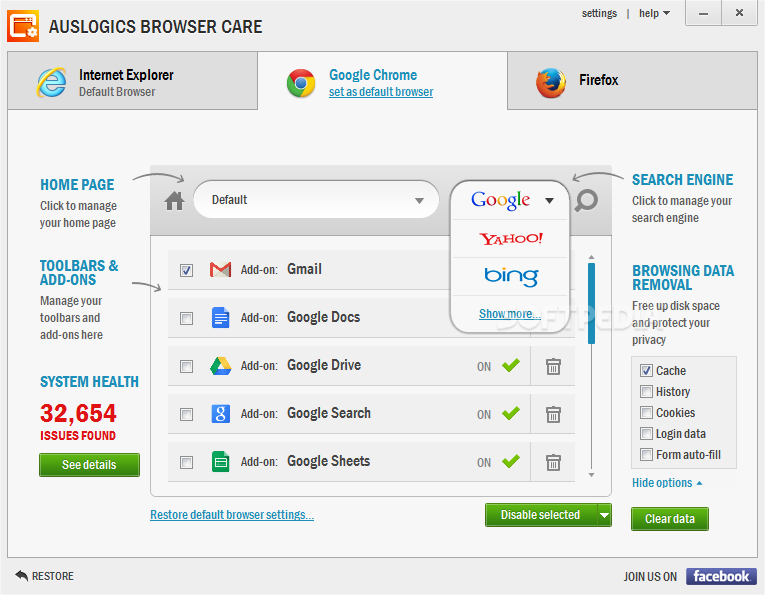Toggle Google Sheets ON green checkmark
This screenshot has width=765, height=595.
(x=511, y=461)
